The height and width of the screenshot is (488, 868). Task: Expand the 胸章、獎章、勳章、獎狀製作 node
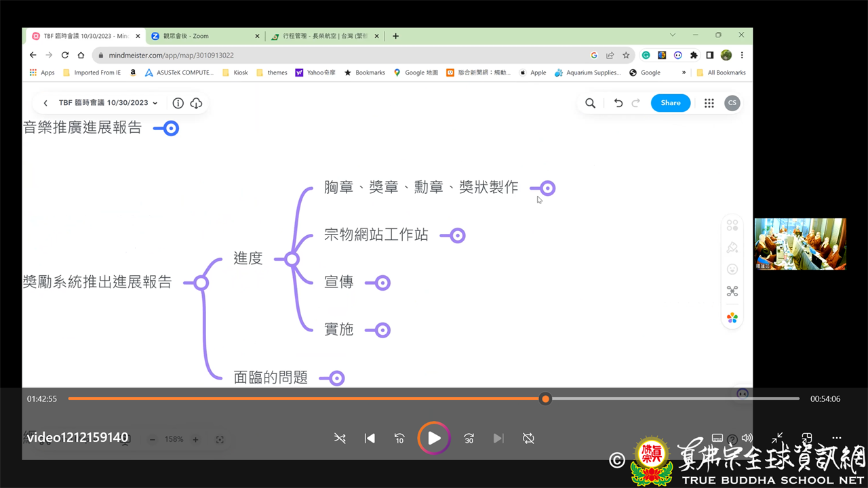[547, 188]
